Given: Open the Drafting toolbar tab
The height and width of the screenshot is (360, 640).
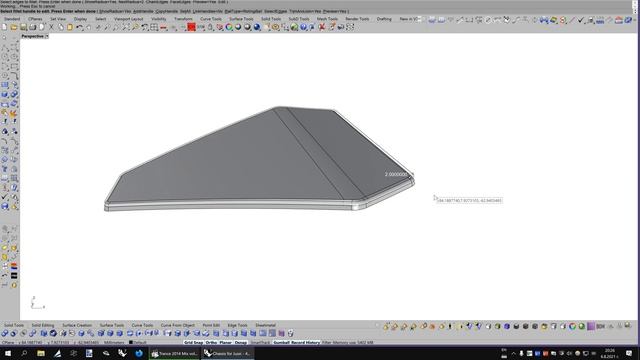Looking at the screenshot, I should coord(384,19).
